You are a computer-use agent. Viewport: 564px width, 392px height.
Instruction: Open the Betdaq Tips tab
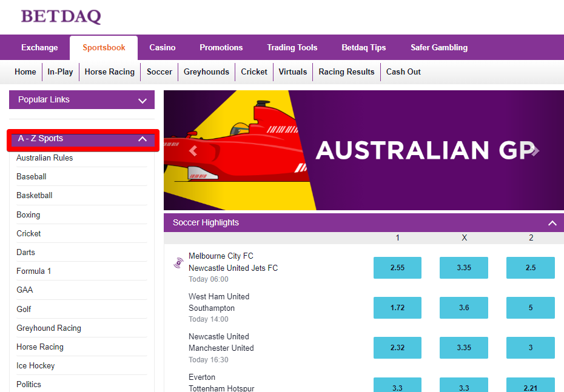click(x=364, y=47)
